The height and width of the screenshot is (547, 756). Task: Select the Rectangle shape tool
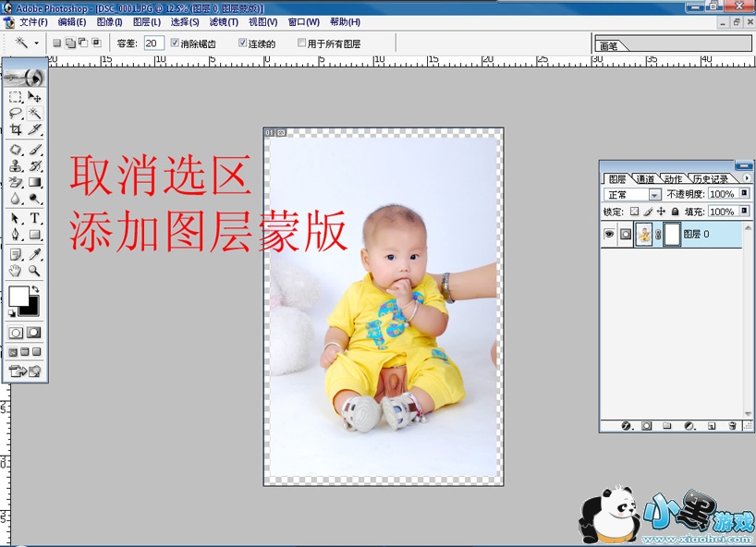[x=34, y=235]
